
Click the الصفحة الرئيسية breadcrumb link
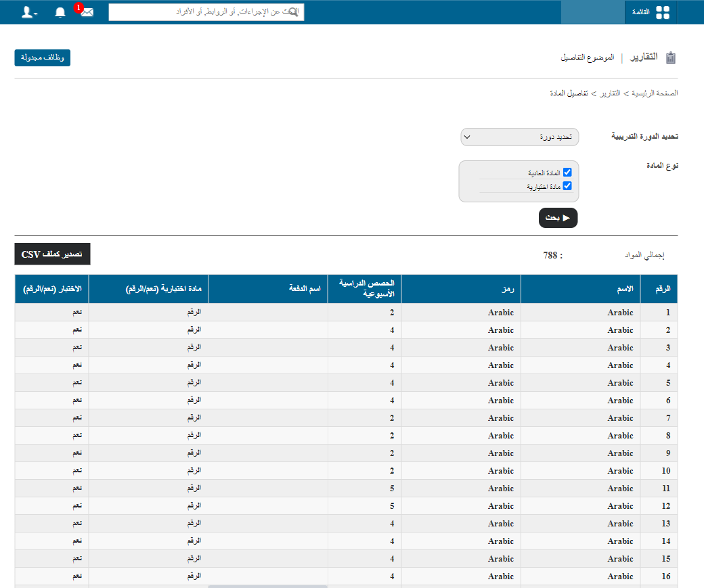(x=655, y=93)
